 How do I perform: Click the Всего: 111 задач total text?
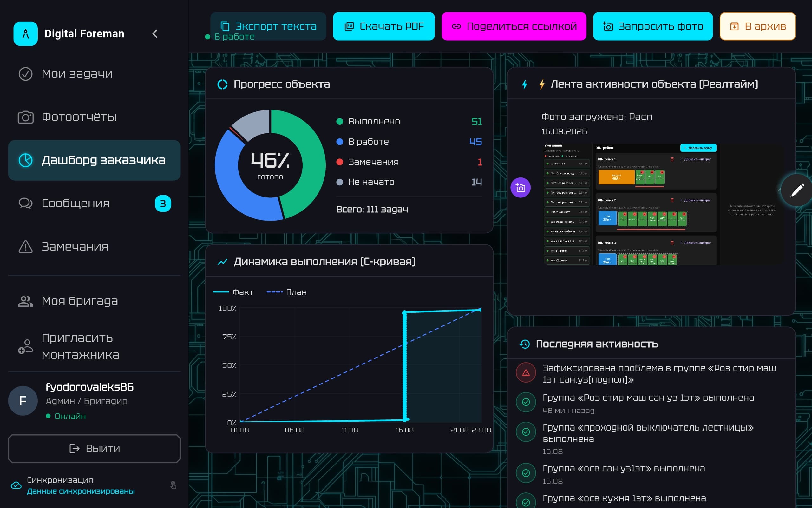click(x=372, y=209)
